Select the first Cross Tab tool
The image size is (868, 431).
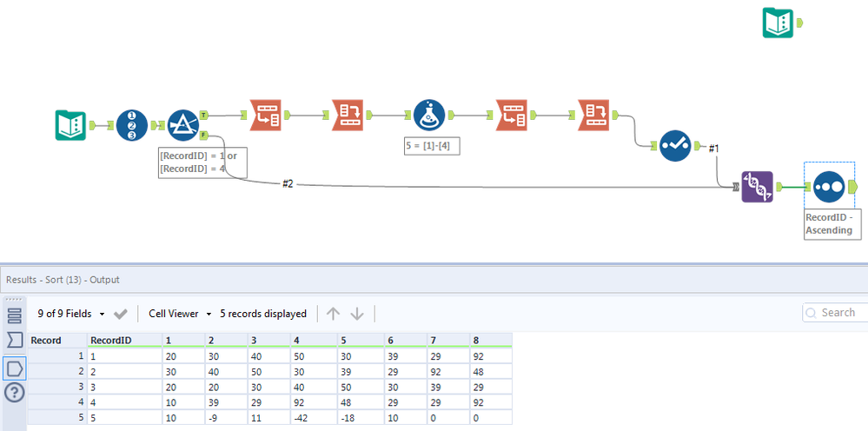click(347, 115)
